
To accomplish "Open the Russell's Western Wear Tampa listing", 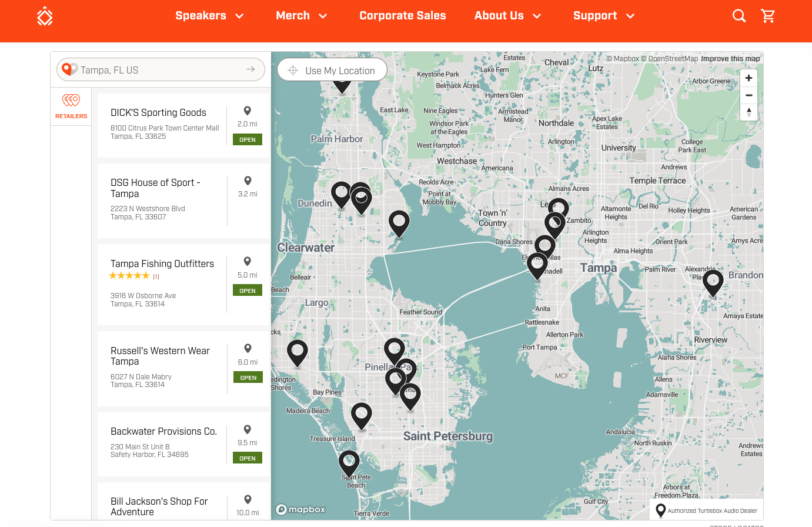I will point(160,356).
